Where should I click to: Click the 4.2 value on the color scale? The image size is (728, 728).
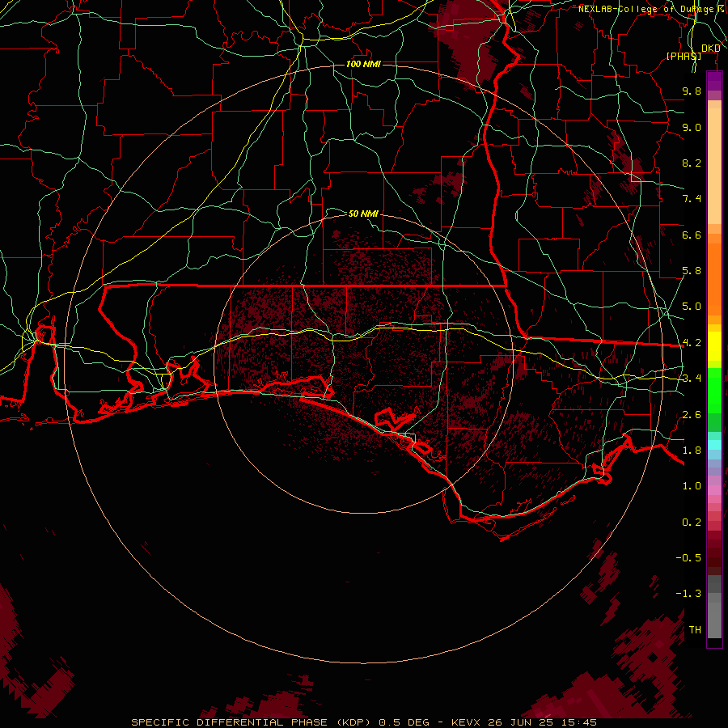[692, 343]
